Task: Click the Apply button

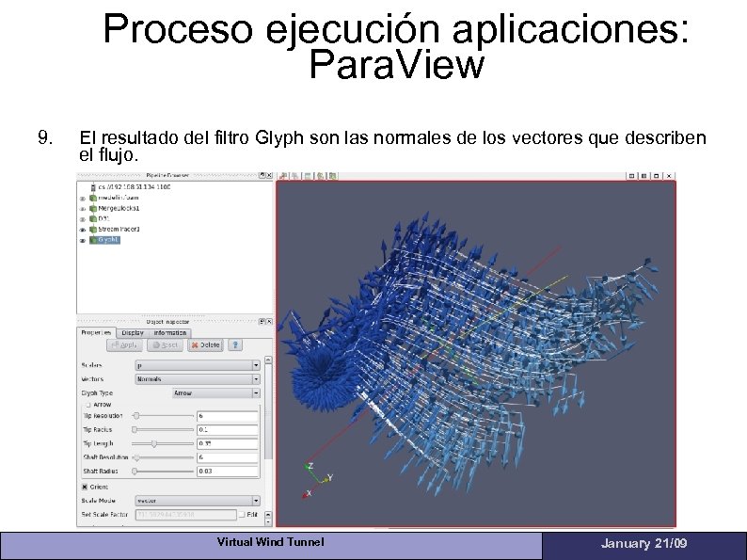Action: point(124,345)
